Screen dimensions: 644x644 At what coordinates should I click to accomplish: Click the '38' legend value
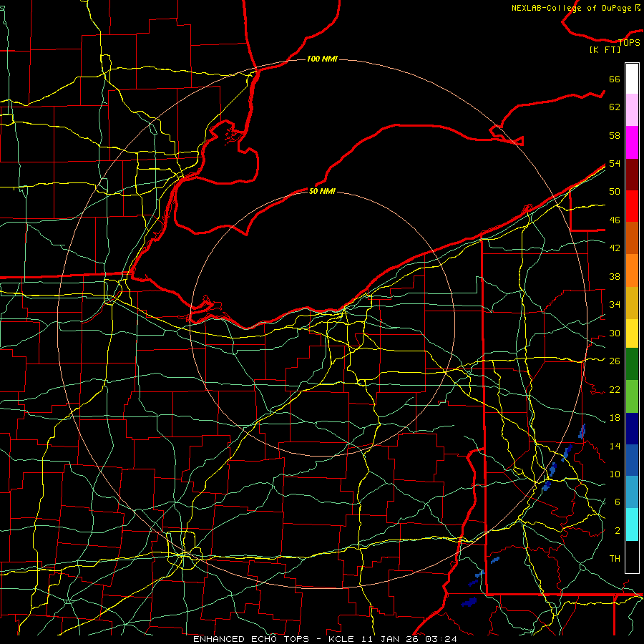coord(615,276)
